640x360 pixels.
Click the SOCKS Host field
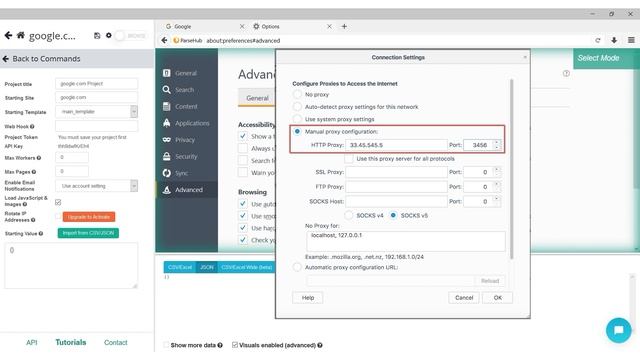click(x=396, y=202)
